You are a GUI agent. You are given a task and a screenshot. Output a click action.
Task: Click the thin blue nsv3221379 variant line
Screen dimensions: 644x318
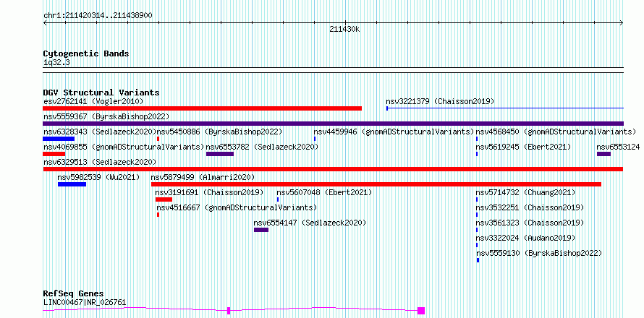[505, 108]
